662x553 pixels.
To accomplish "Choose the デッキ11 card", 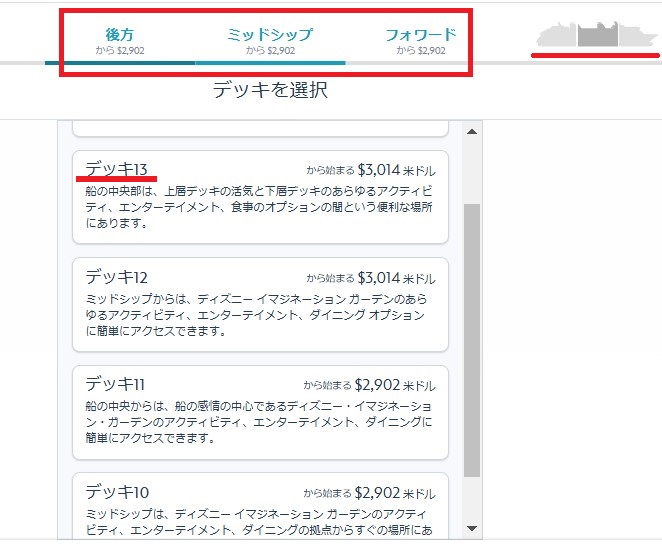I will 260,412.
